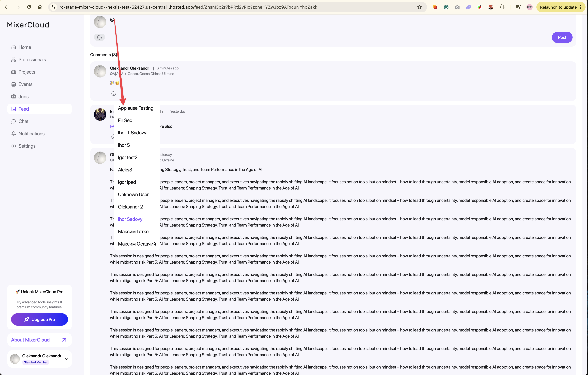This screenshot has height=375, width=588.
Task: Open the Projects section
Action: click(x=27, y=72)
